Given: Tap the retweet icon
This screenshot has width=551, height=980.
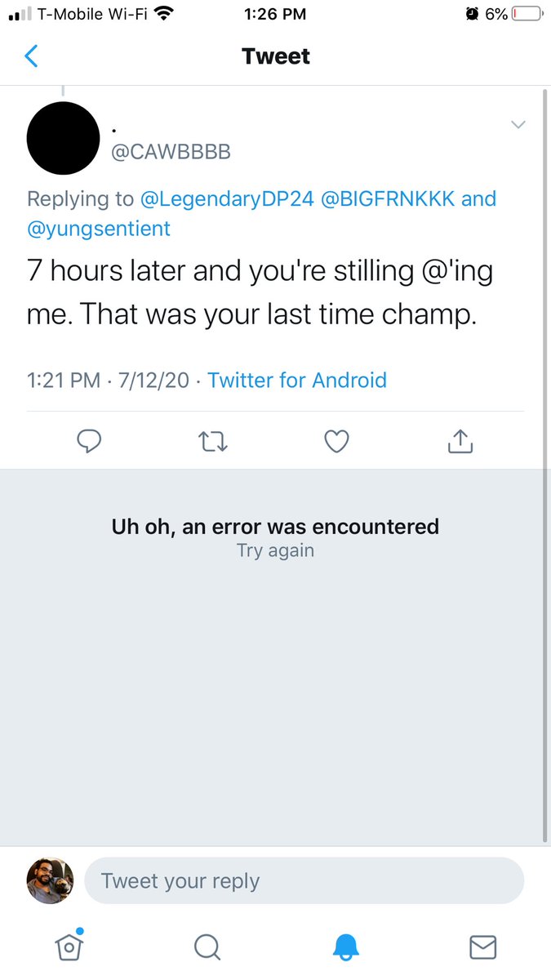Looking at the screenshot, I should (213, 442).
